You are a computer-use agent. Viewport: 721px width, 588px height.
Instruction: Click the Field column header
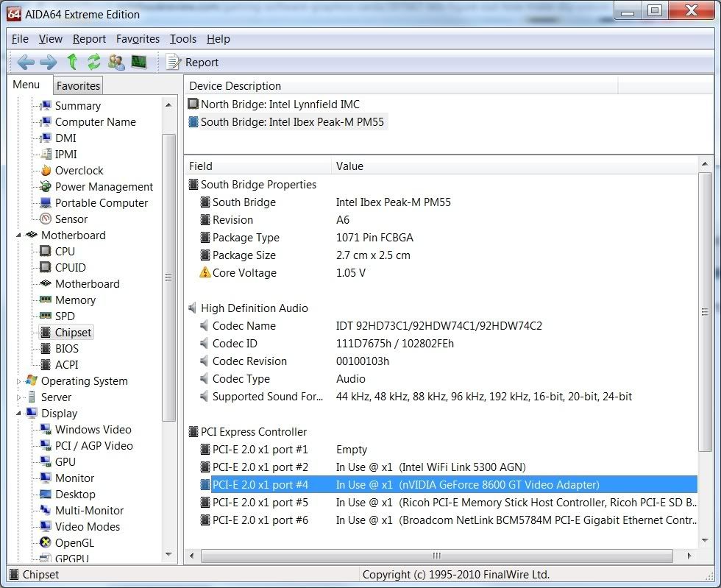(x=257, y=166)
